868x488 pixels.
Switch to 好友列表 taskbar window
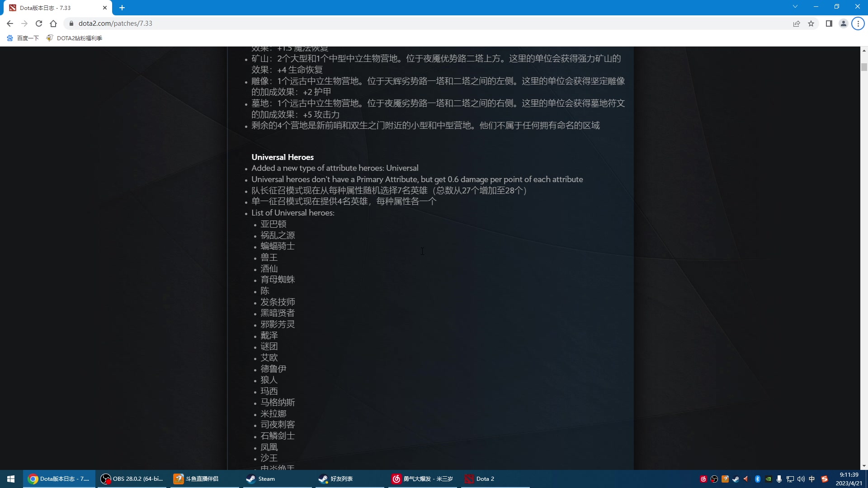349,479
